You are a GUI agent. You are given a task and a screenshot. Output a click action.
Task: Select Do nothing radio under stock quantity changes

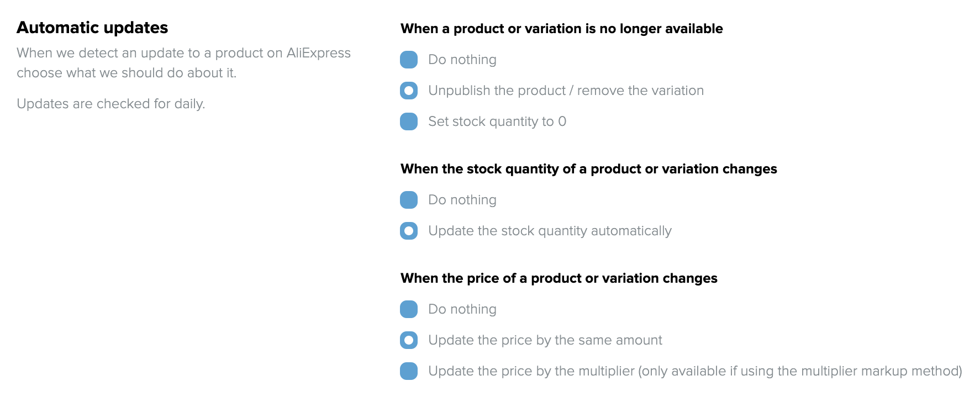tap(409, 200)
